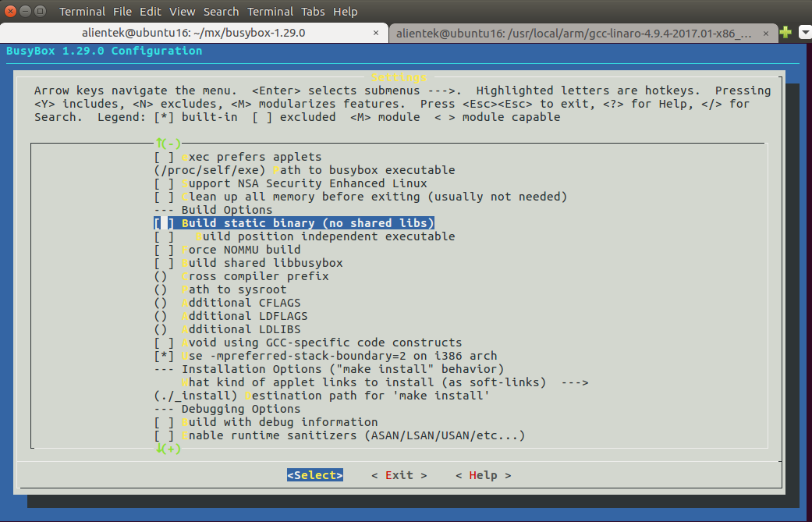Toggle Build with debug information

[x=266, y=422]
